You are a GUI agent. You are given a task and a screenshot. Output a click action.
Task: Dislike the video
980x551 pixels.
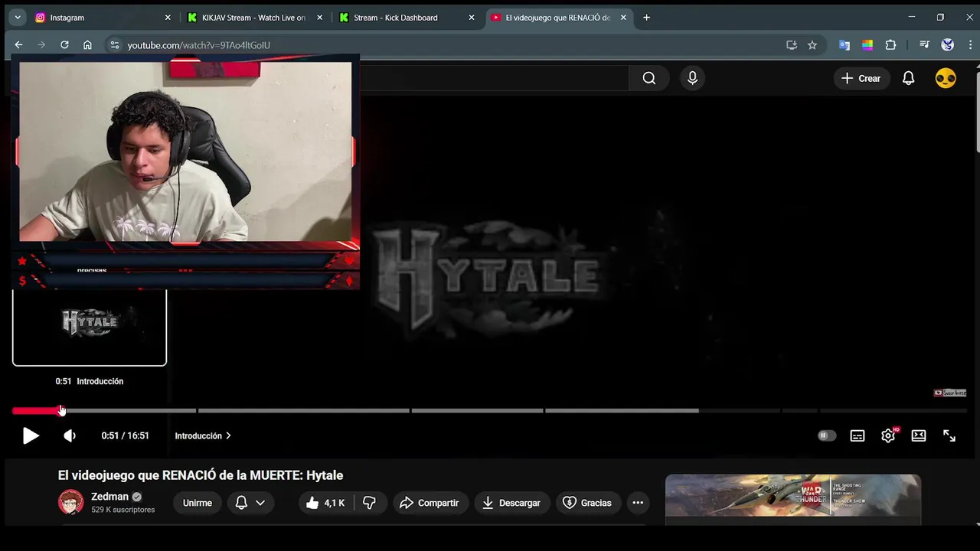pos(369,503)
